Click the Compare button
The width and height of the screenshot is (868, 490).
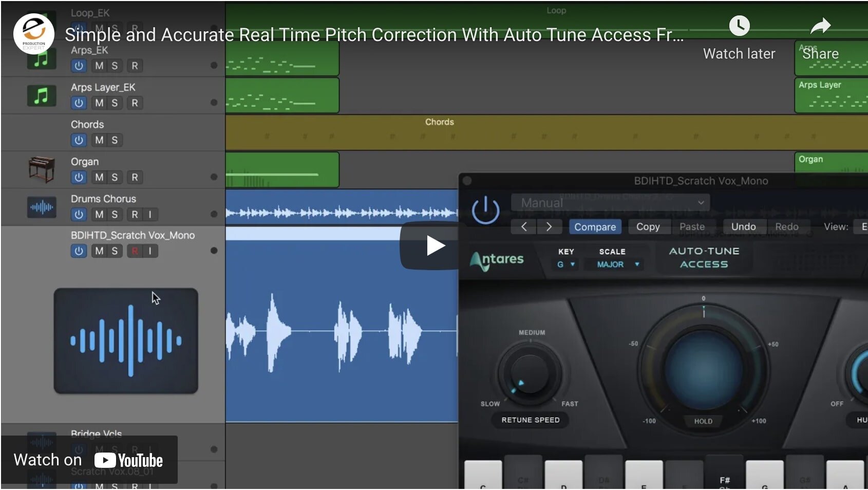(x=595, y=227)
